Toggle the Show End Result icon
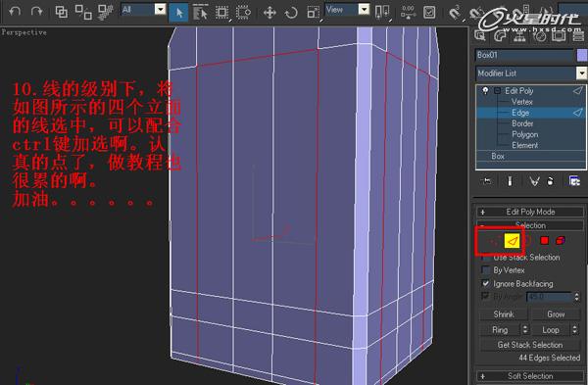The image size is (588, 385). pyautogui.click(x=510, y=181)
